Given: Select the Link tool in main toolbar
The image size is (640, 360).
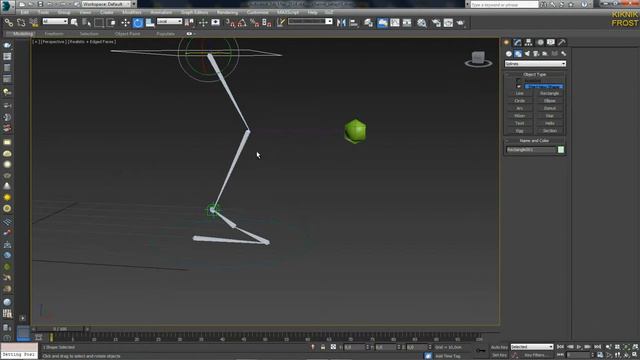Looking at the screenshot, I should tap(9, 22).
